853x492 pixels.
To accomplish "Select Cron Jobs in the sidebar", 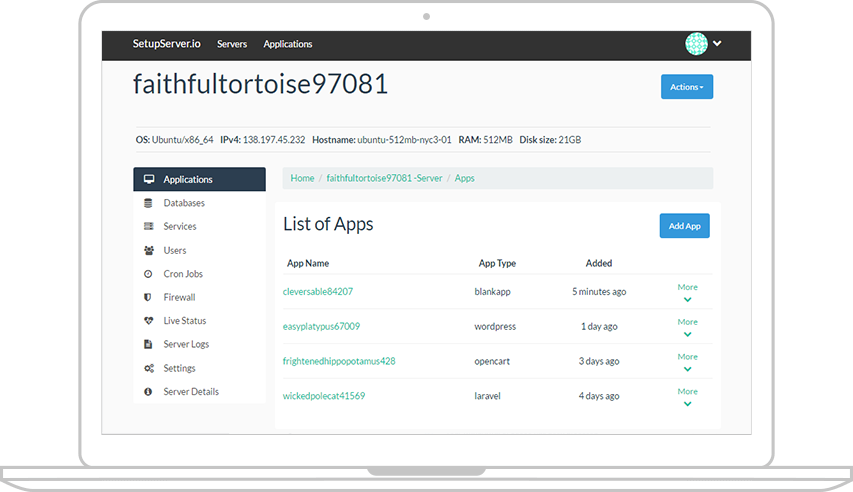I will tap(199, 274).
